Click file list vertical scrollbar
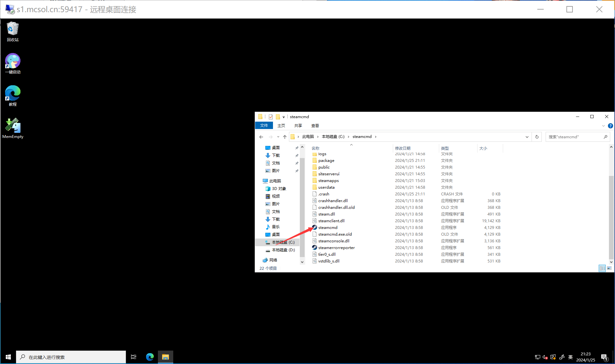Viewport: 615px width, 364px height. coord(611,217)
